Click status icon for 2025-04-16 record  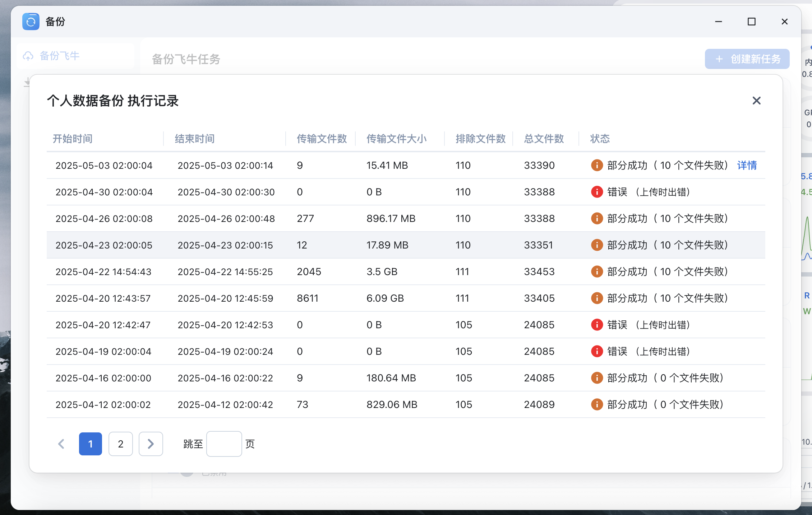tap(597, 378)
